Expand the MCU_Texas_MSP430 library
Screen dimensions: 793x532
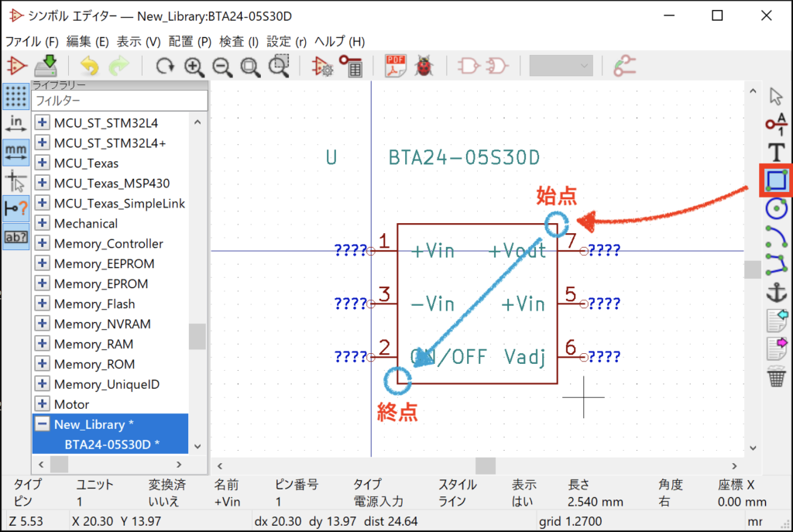coord(43,183)
